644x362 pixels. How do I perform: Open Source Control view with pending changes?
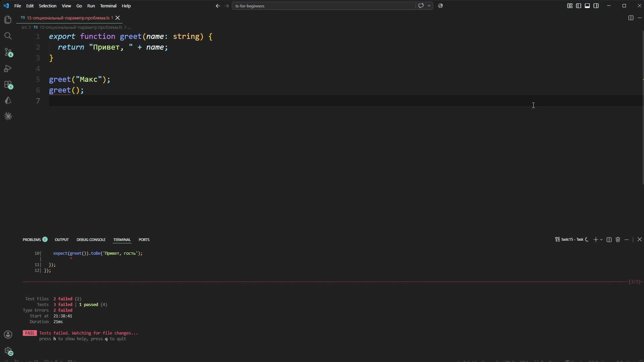8,52
